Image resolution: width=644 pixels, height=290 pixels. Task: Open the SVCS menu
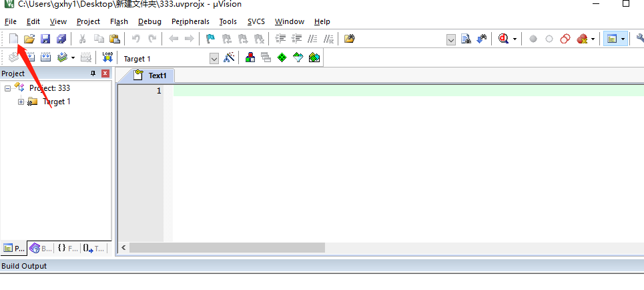256,21
